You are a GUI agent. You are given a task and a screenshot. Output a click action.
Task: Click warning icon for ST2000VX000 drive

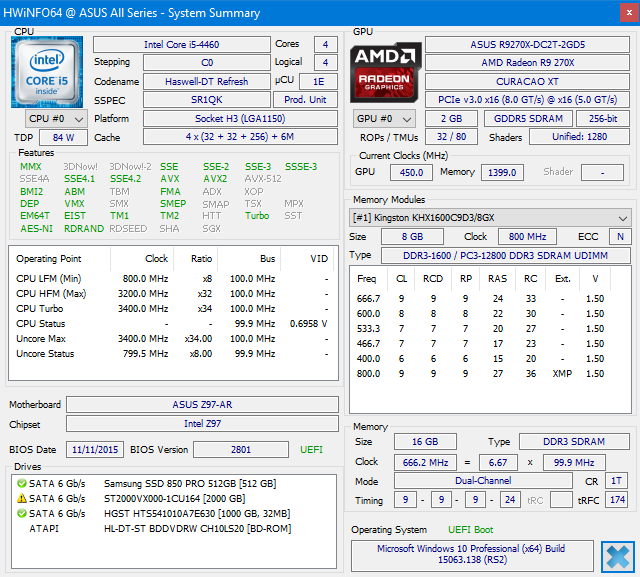pos(22,499)
